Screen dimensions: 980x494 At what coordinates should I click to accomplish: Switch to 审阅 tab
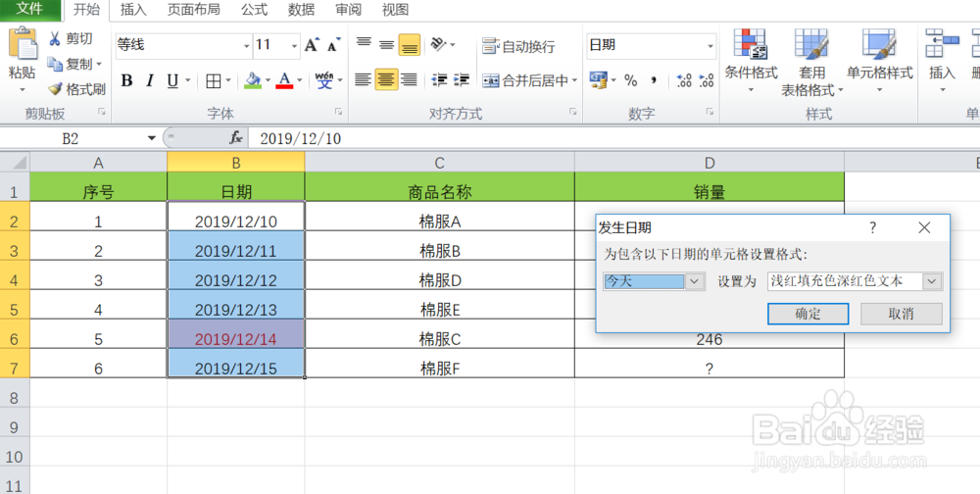point(348,10)
